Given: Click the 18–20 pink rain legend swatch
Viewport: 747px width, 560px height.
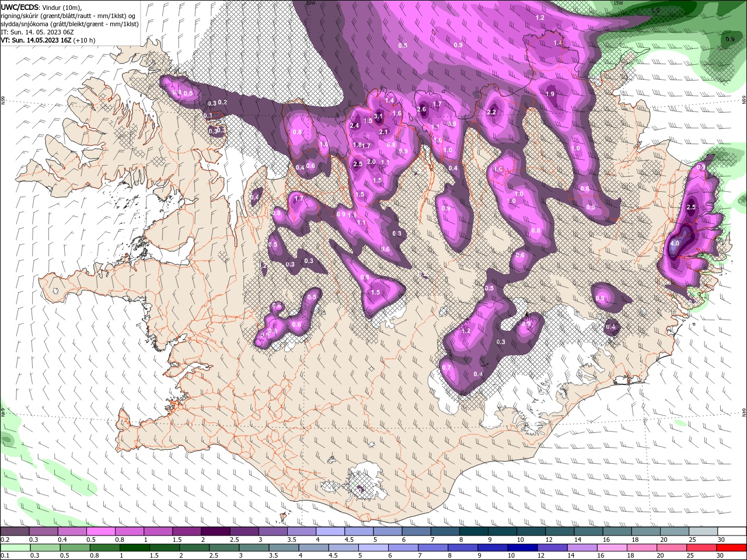Looking at the screenshot, I should pos(642,548).
